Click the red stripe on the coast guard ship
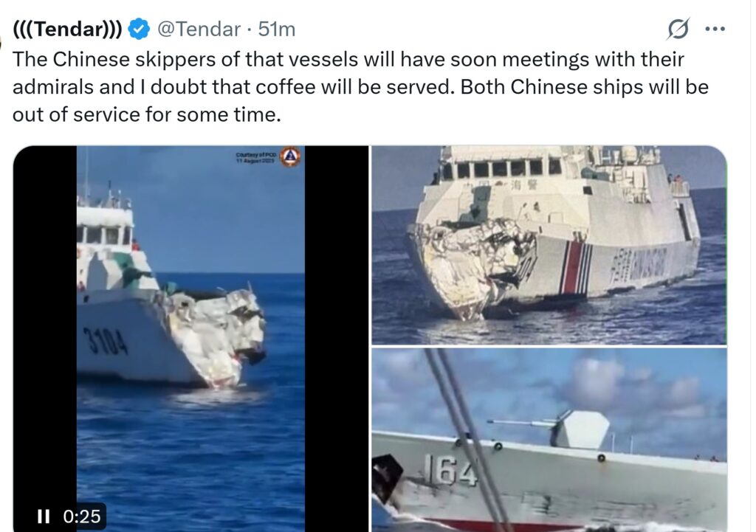 [x=573, y=267]
